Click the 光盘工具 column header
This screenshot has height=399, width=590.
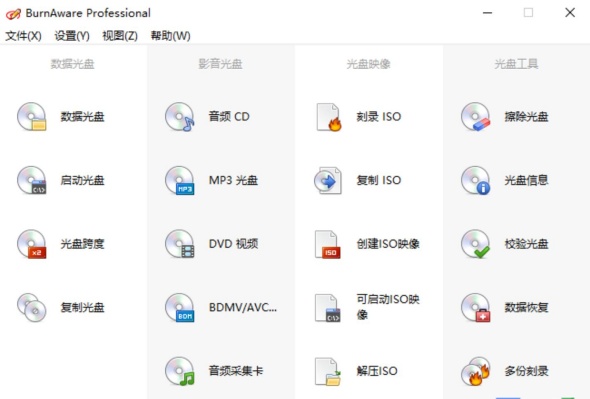click(x=516, y=64)
